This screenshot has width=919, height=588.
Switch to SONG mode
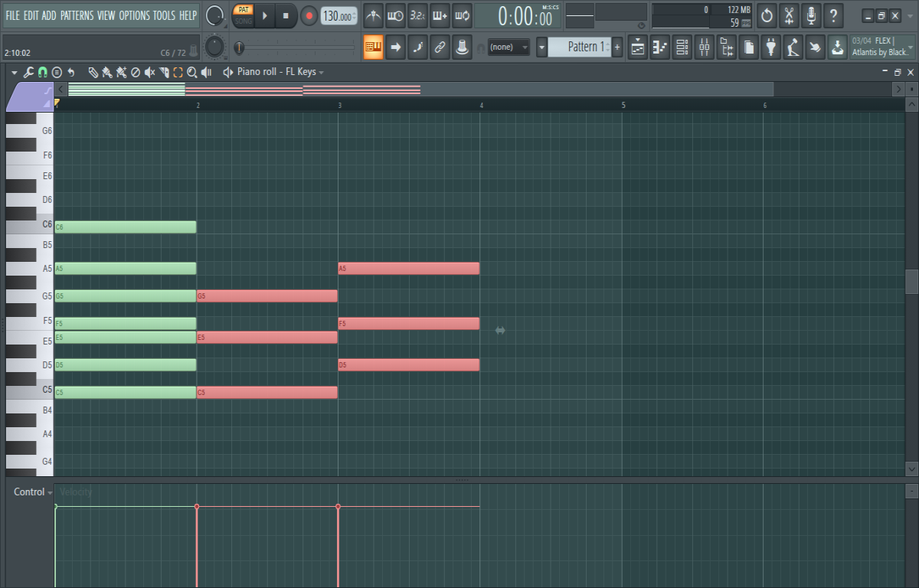pos(243,21)
